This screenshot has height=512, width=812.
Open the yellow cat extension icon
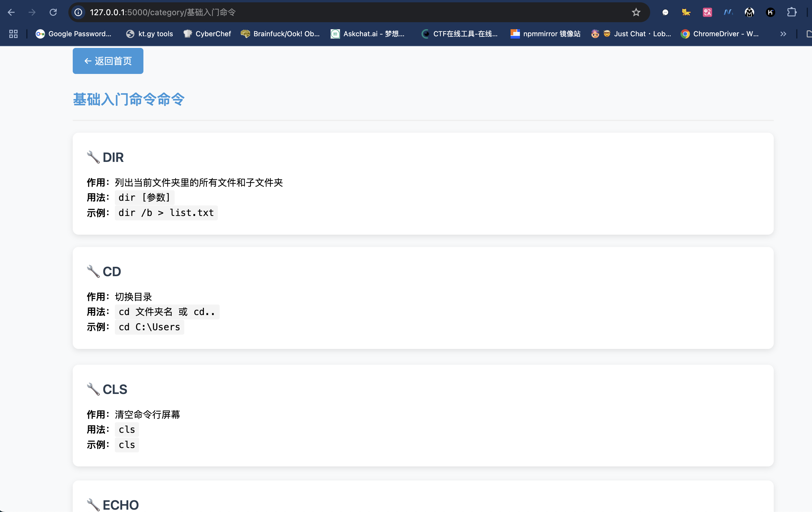pyautogui.click(x=686, y=13)
